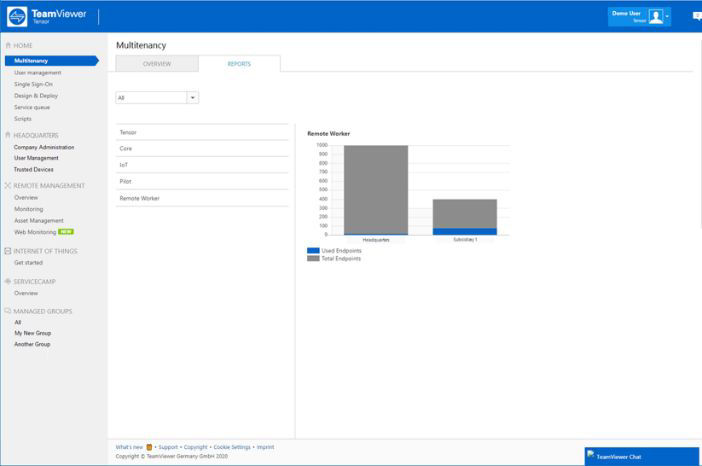The image size is (702, 466).
Task: Select the IoT report row
Action: [202, 165]
